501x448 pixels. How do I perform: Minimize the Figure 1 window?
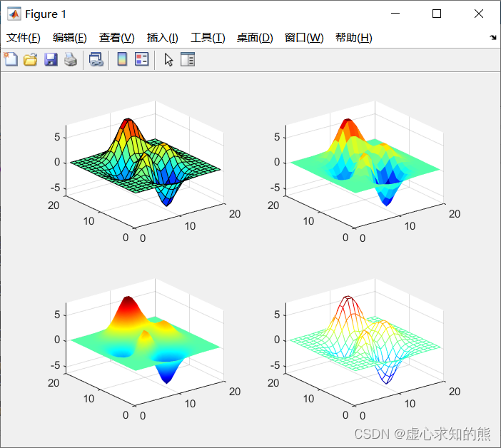point(395,14)
